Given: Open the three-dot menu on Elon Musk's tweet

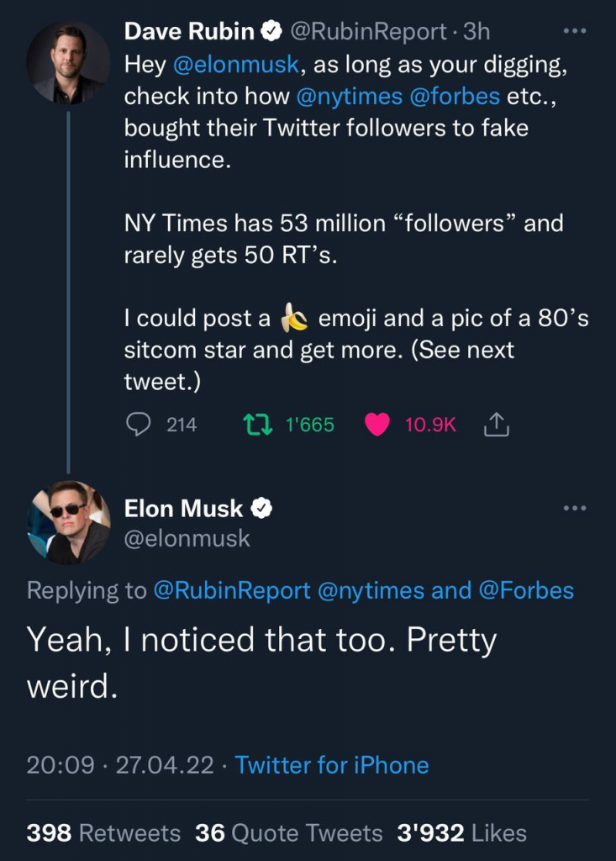Looking at the screenshot, I should tap(574, 508).
